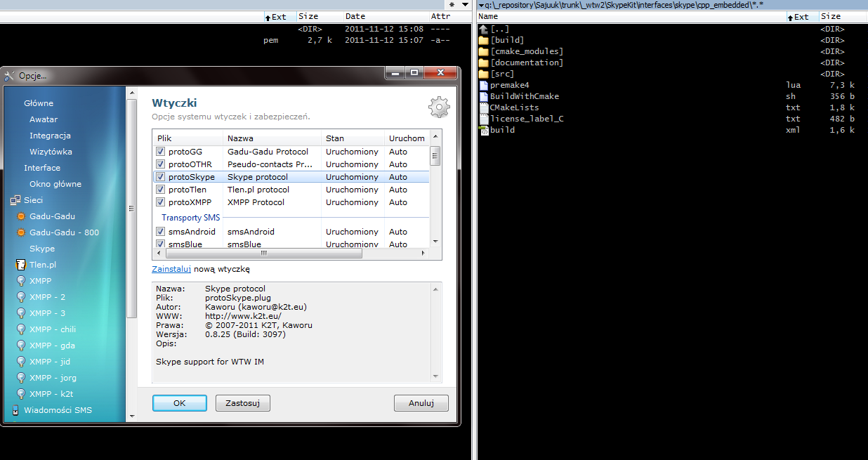
Task: Click the bulb icon beside XMPP - 2
Action: point(21,297)
